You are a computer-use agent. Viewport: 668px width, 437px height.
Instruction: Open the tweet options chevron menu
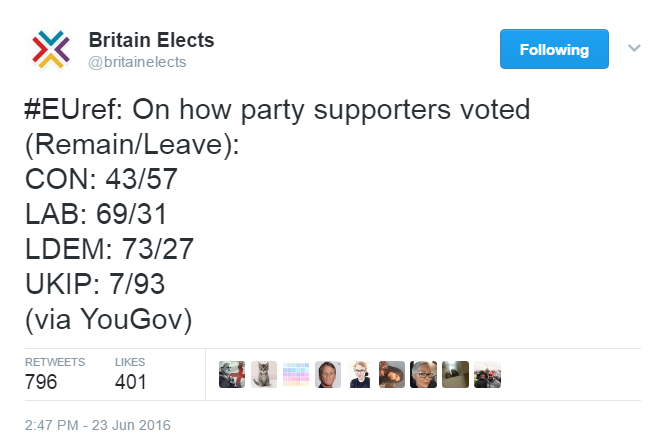[634, 48]
